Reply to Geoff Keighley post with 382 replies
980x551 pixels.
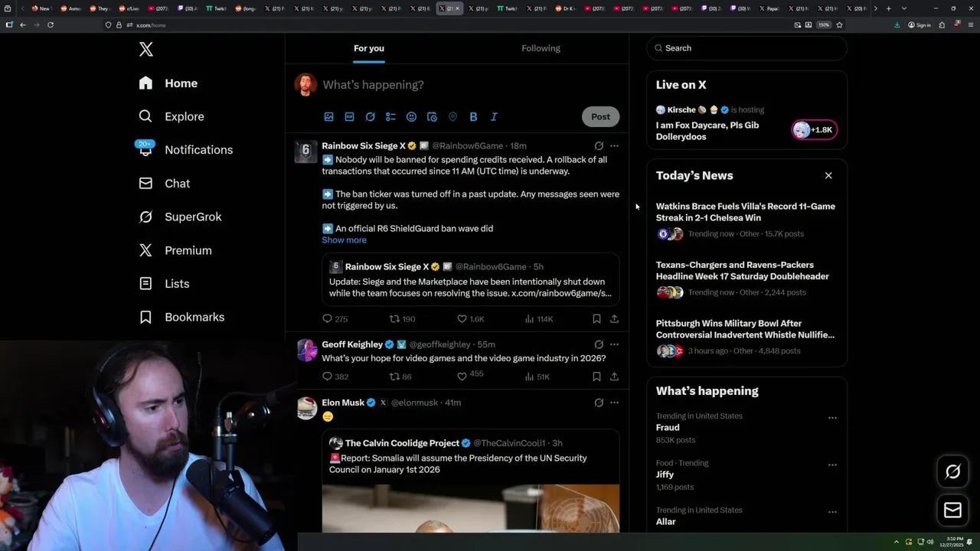click(x=335, y=377)
